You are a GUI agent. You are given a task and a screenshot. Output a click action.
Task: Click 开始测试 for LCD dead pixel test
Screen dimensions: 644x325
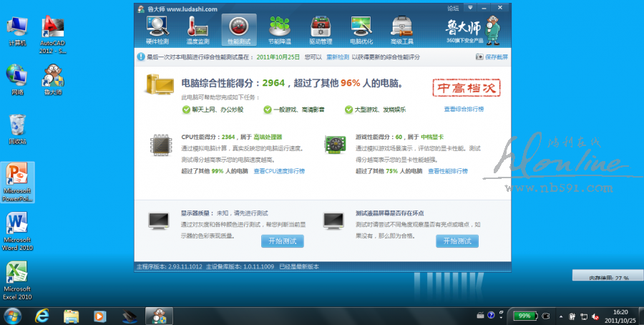point(457,241)
